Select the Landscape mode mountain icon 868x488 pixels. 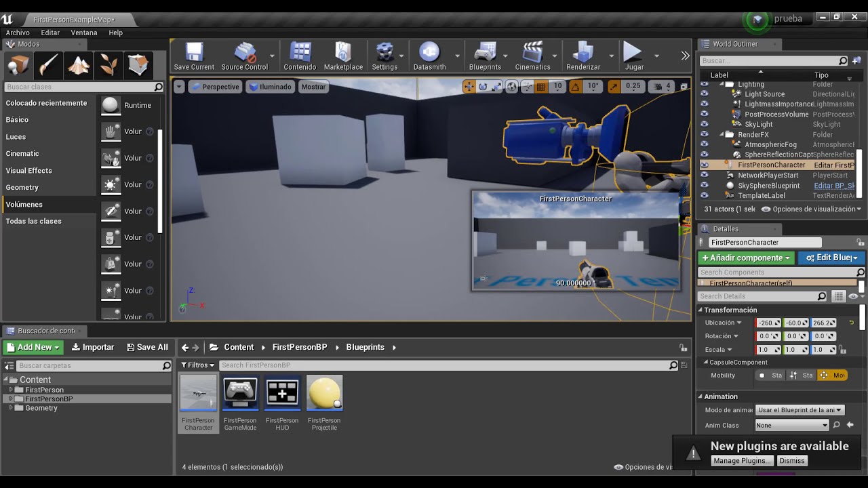click(79, 66)
